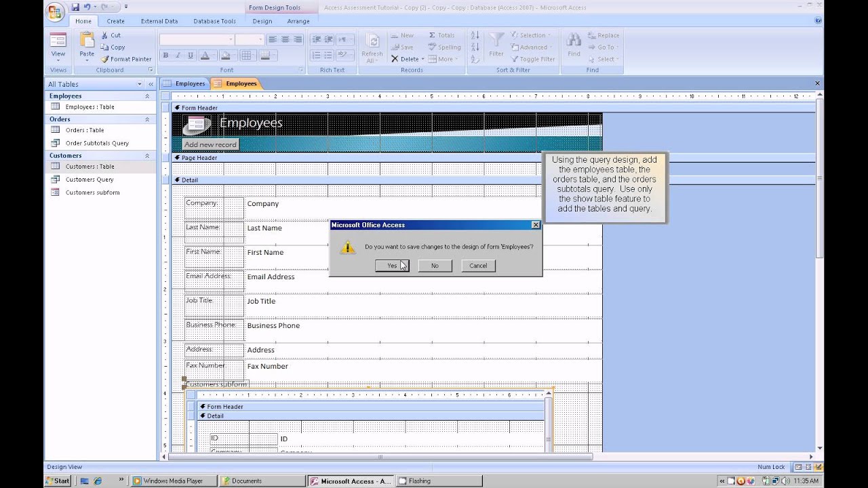The width and height of the screenshot is (868, 488).
Task: Select the first Employees document tab
Action: 184,83
